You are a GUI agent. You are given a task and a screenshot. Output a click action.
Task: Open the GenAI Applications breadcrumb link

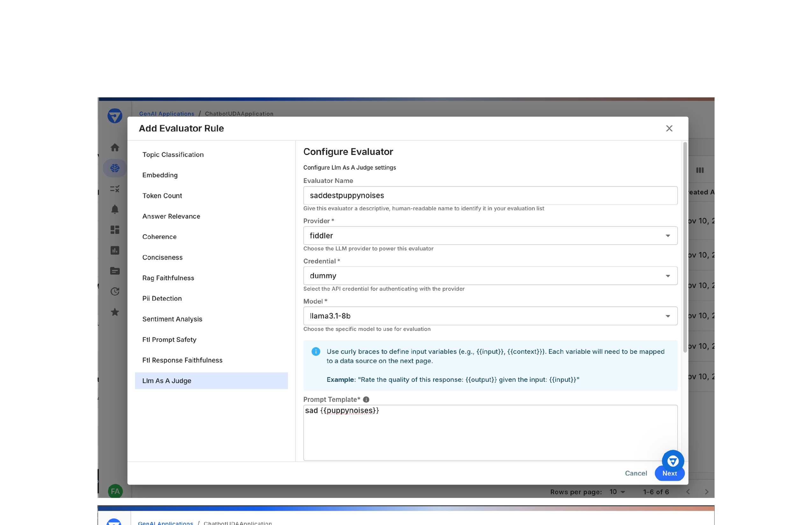(x=167, y=114)
